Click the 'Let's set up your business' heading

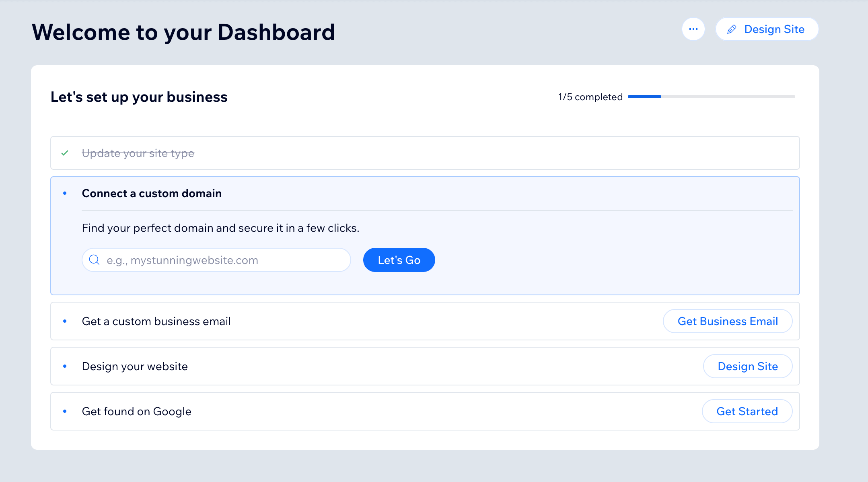coord(139,97)
